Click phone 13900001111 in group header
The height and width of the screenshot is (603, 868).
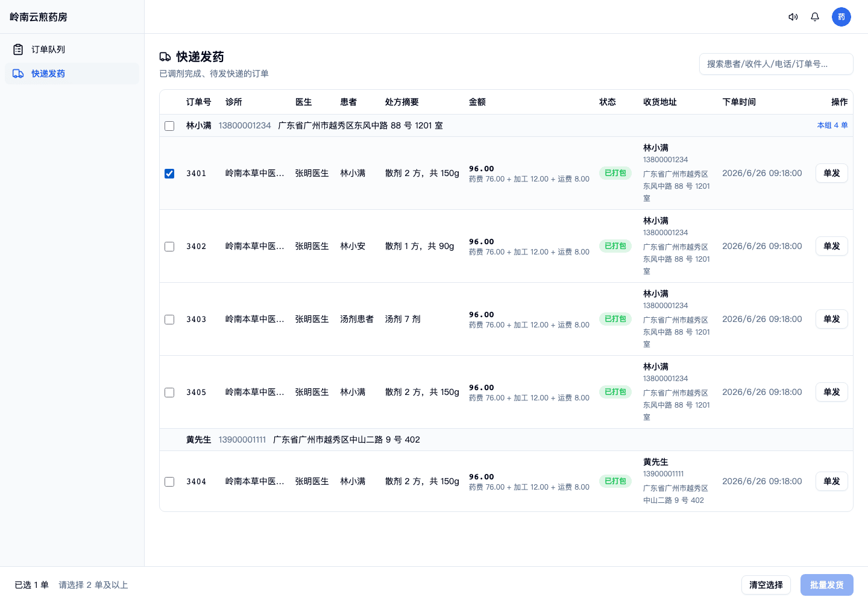(242, 440)
